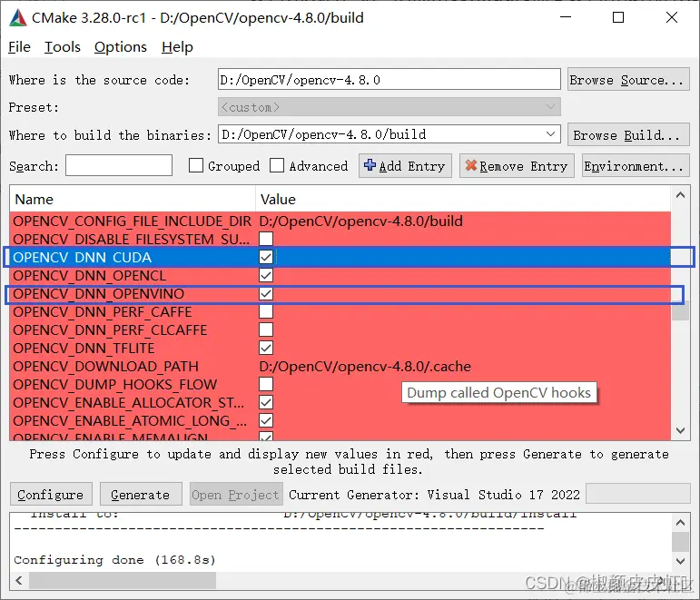Open the Tools menu

coord(63,47)
